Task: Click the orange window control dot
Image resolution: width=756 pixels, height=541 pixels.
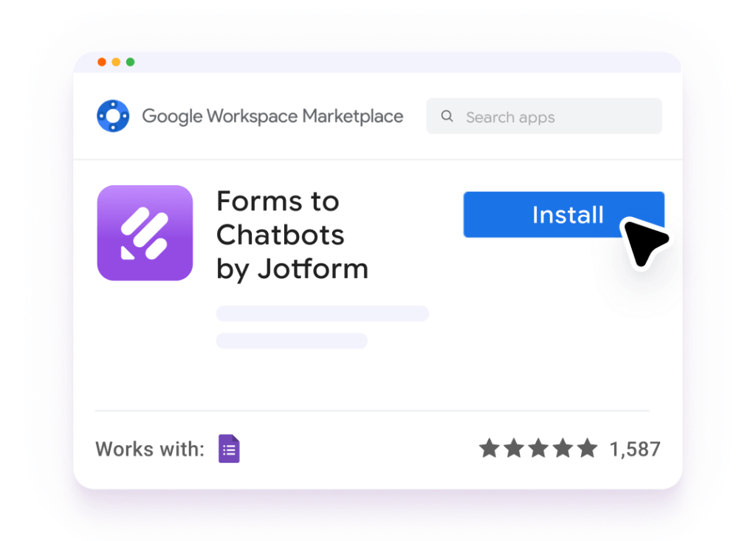Action: coord(116,62)
